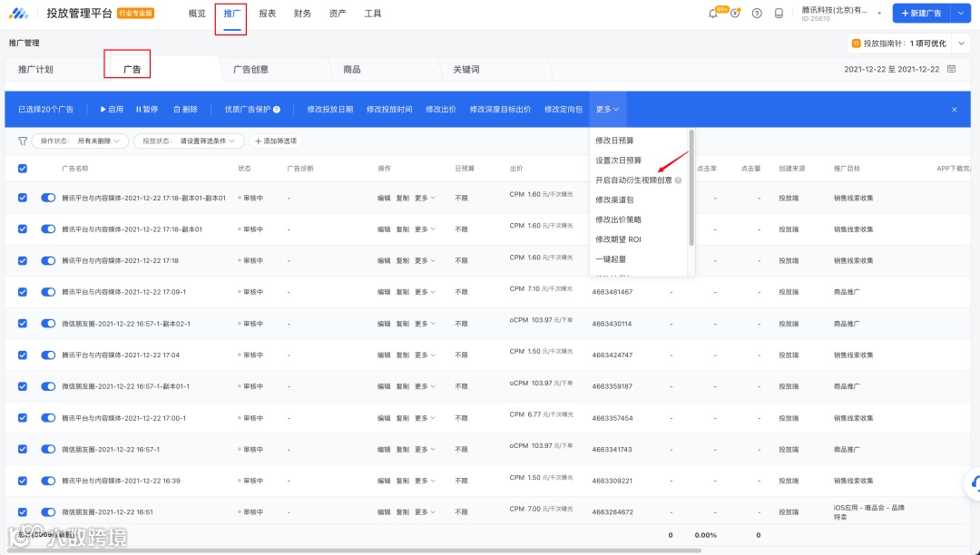Click the mobile device icon in header
The image size is (980, 555).
pos(779,13)
